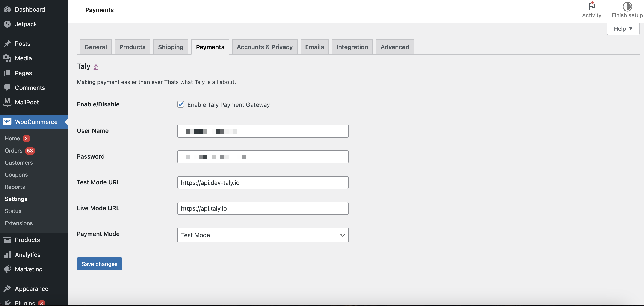644x306 pixels.
Task: Click the Analytics bar chart icon
Action: pyautogui.click(x=7, y=254)
